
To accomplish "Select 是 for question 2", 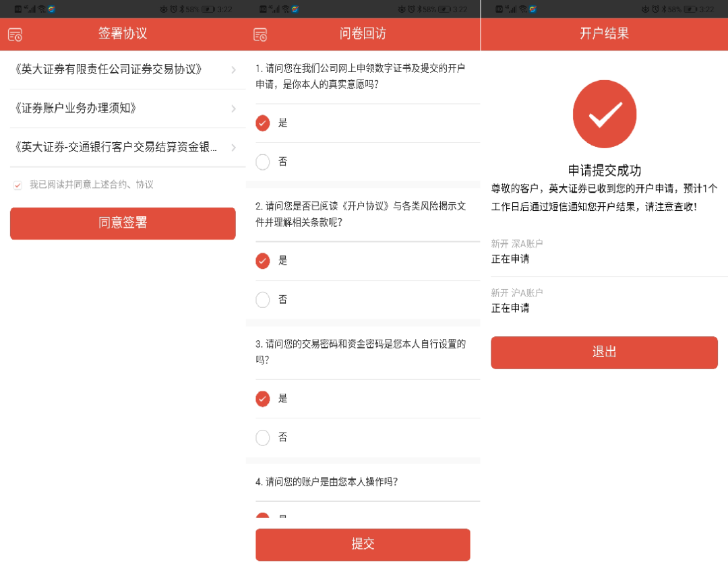I will 263,261.
